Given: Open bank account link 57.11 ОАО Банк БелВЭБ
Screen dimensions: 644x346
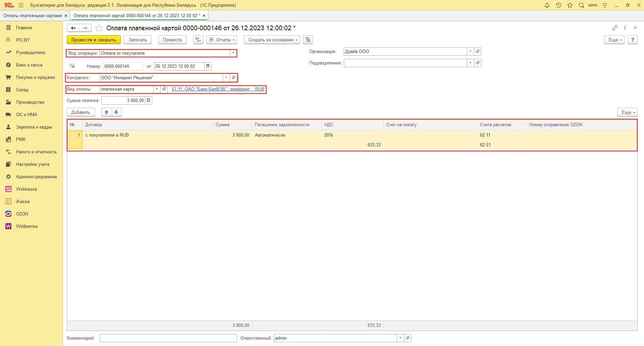Looking at the screenshot, I should pos(218,89).
